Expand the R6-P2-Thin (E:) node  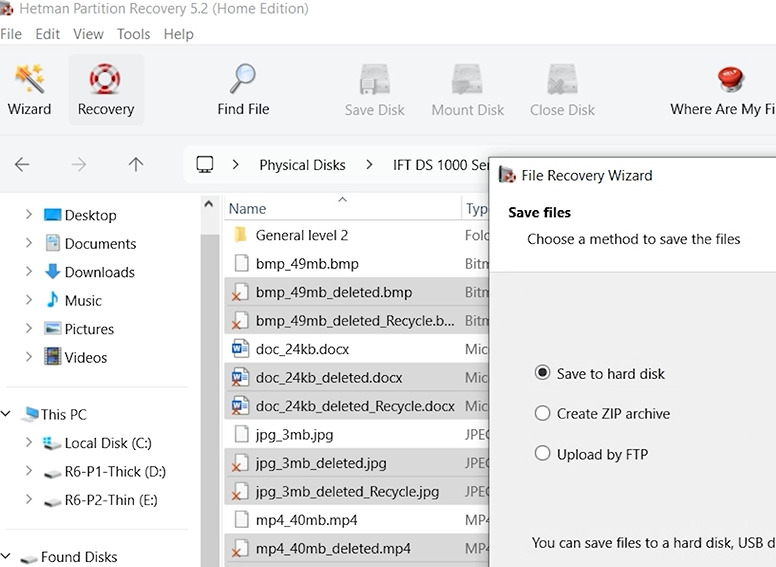pos(29,500)
